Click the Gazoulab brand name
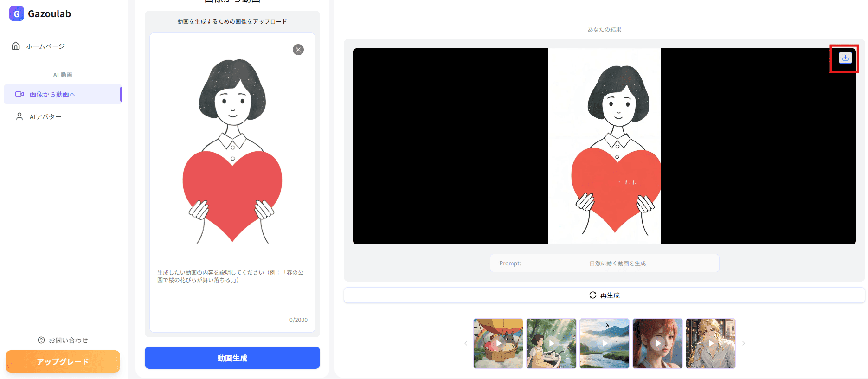The height and width of the screenshot is (379, 868). (x=50, y=13)
